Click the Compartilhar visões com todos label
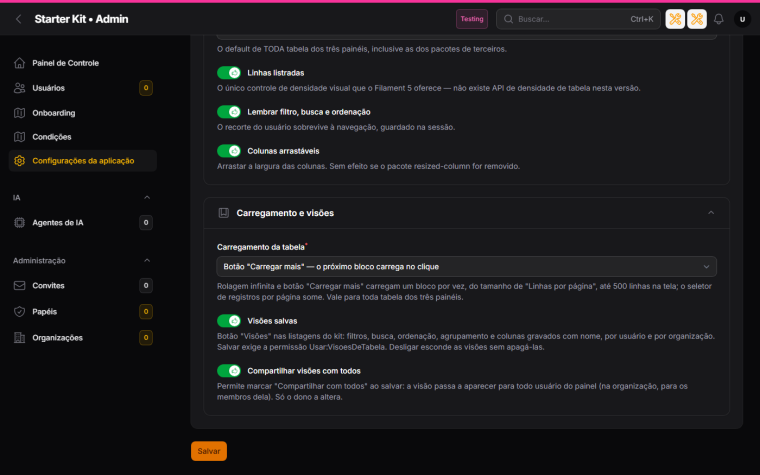 (x=304, y=371)
